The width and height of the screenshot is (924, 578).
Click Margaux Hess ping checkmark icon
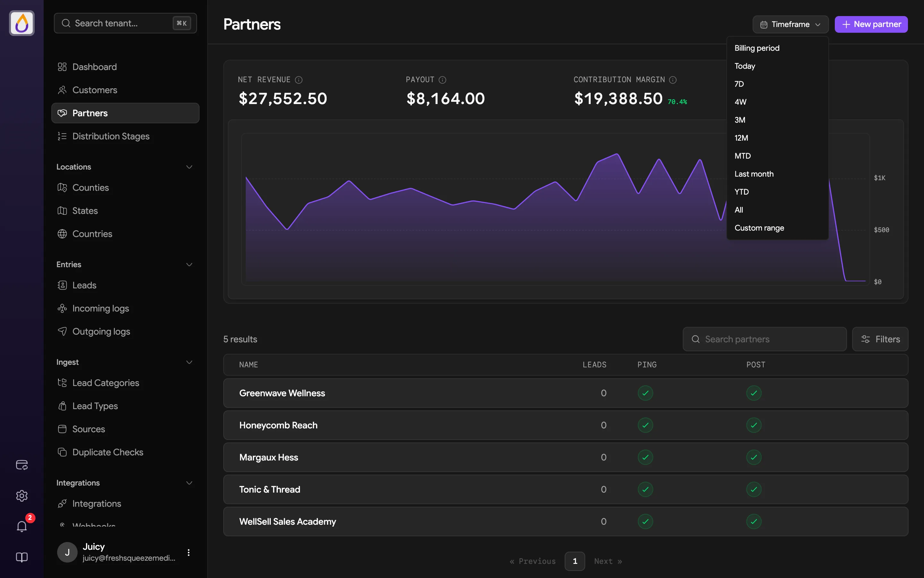pos(645,457)
